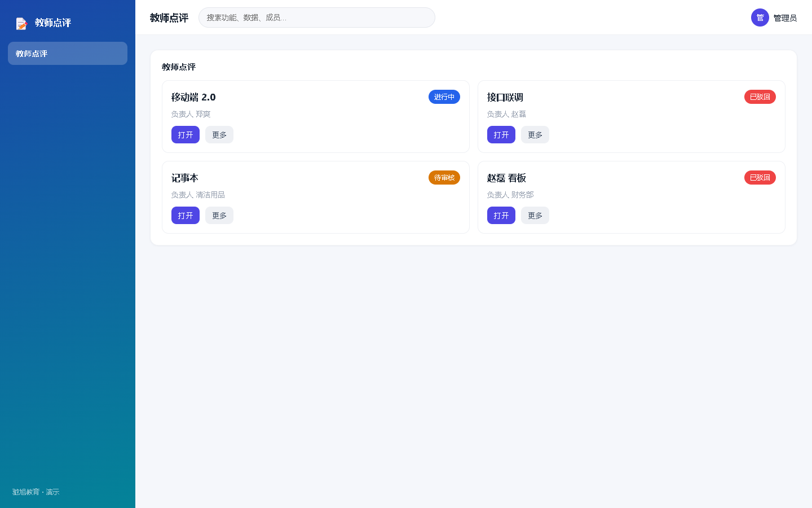Select 教师点评 in the sidebar

[x=68, y=54]
